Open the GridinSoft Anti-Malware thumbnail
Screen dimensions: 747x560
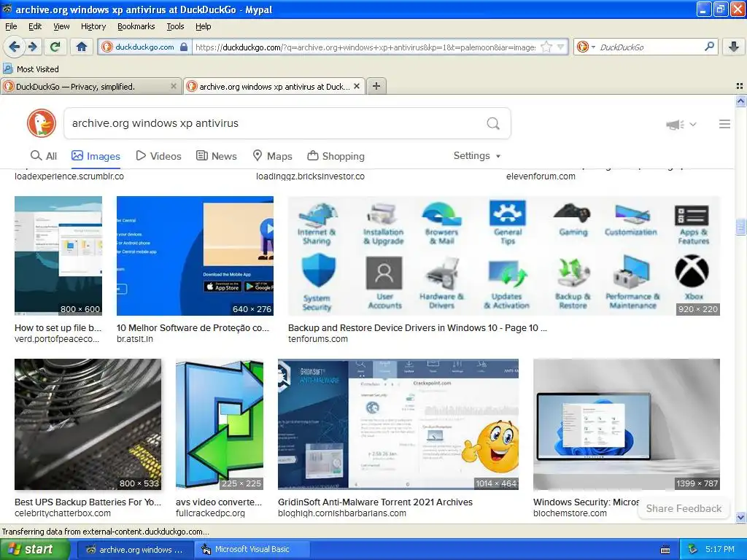pos(398,424)
